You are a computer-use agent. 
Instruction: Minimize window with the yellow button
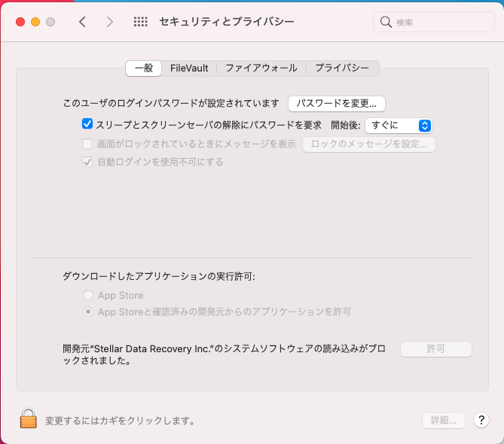point(35,22)
